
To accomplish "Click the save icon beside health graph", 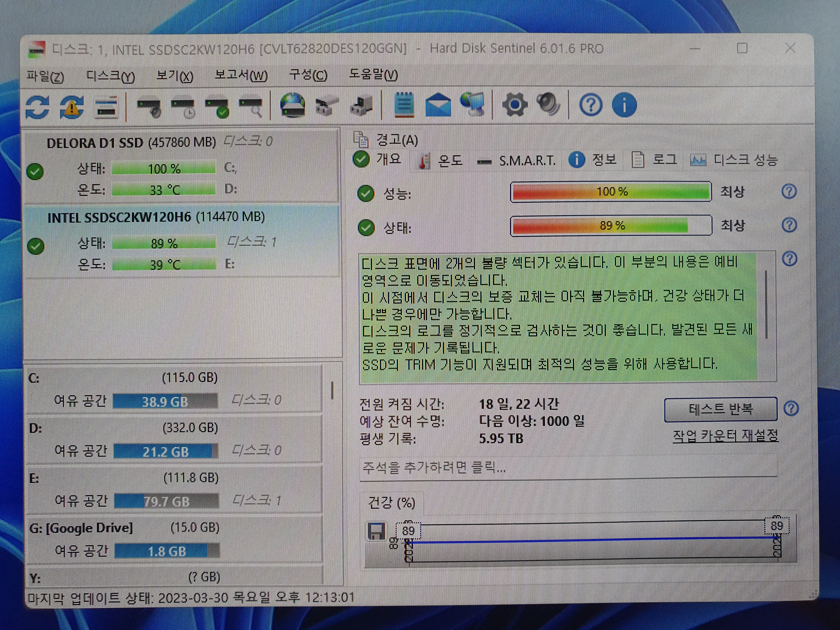I will click(x=376, y=531).
